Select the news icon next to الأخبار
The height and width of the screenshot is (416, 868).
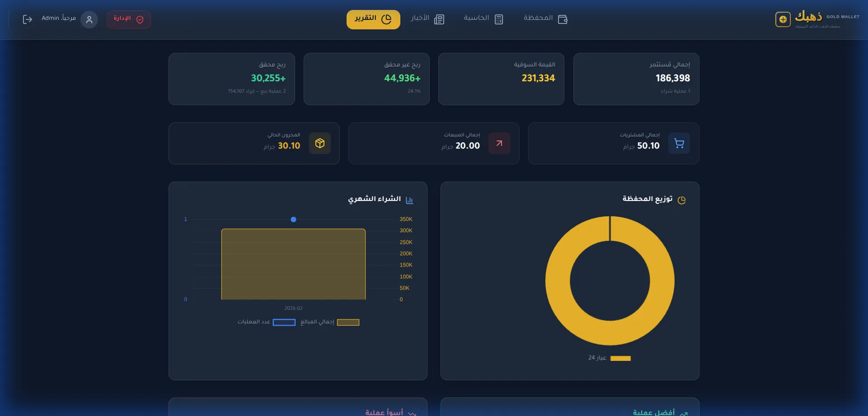439,19
